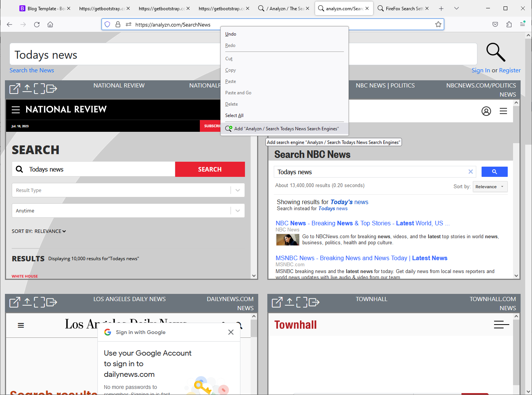Switch to the FireFox Search Settings tab

(x=403, y=8)
